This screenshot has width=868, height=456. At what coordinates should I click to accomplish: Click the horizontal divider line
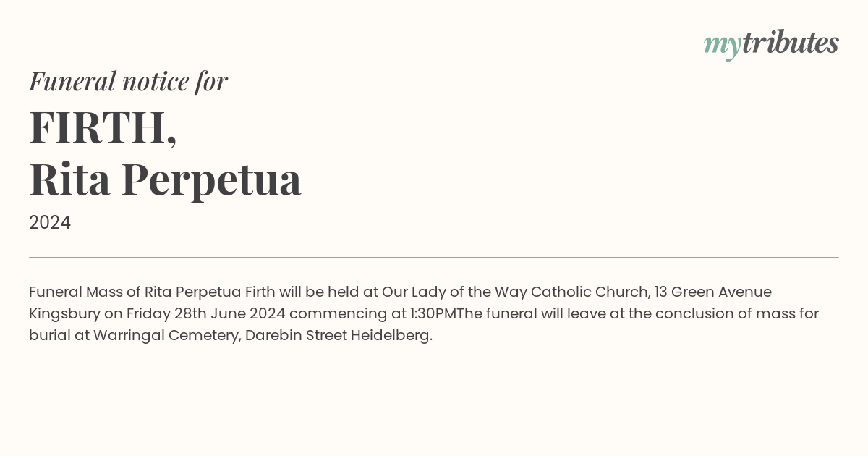pyautogui.click(x=434, y=257)
